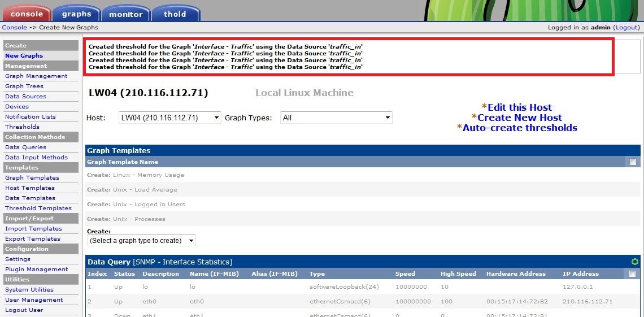Click the Speed column header
644x317 pixels.
[405, 273]
